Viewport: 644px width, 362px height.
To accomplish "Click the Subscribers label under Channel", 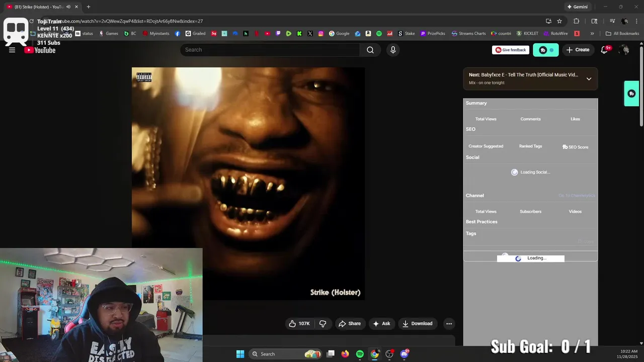I will 530,212.
